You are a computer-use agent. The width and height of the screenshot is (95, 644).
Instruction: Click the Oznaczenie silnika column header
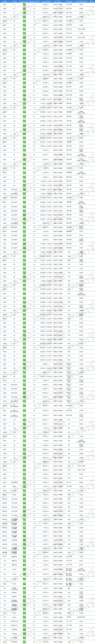[81, 1]
